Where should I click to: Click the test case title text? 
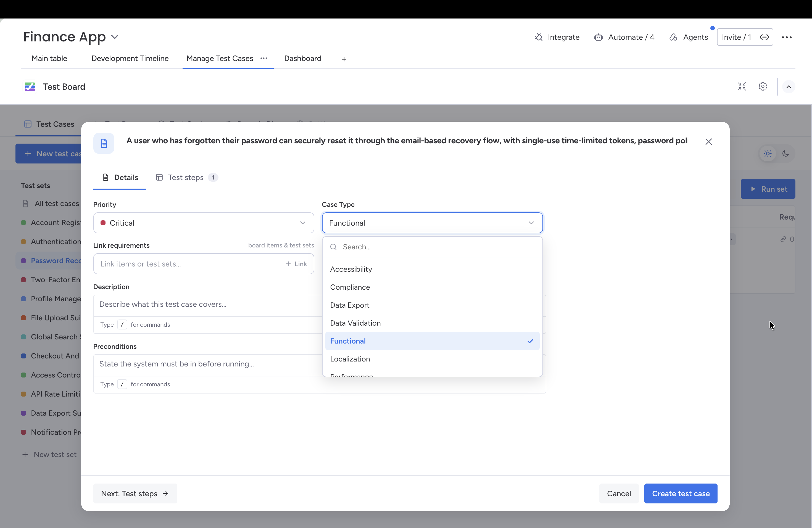click(406, 141)
